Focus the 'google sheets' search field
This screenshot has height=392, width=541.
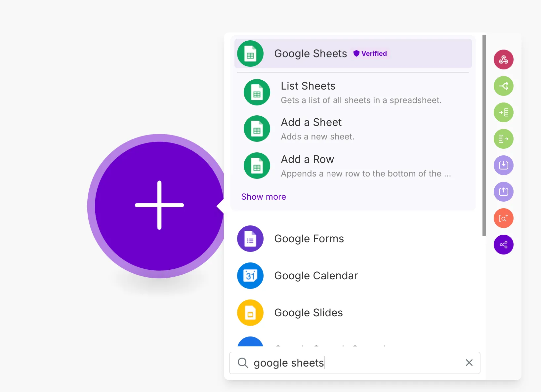click(x=354, y=363)
